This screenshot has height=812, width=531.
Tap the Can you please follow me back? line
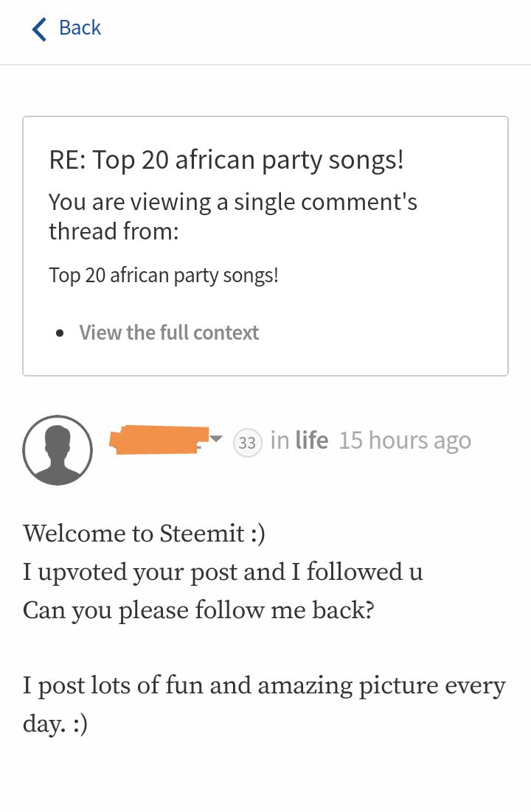click(x=198, y=610)
